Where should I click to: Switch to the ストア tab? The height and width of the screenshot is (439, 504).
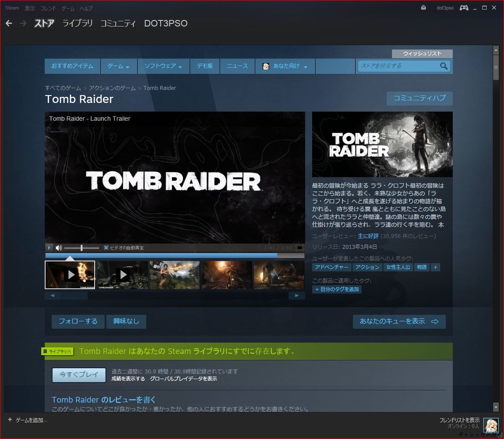point(44,23)
